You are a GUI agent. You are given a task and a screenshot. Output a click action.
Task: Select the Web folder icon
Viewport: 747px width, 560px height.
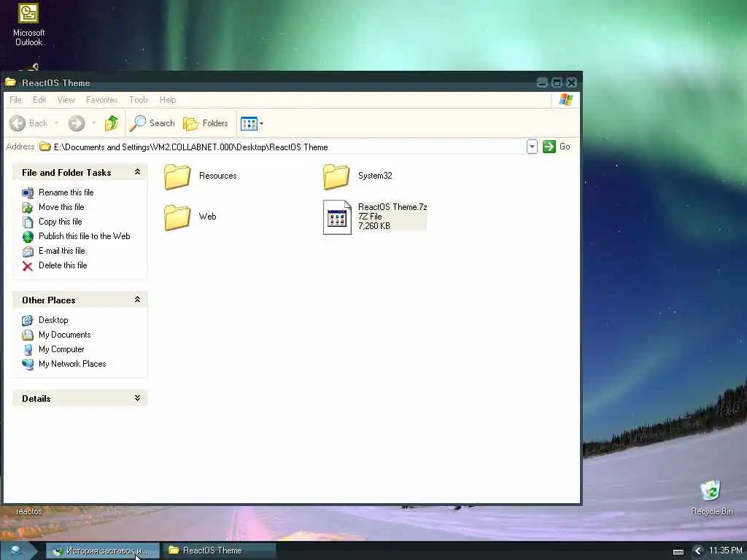click(x=177, y=217)
